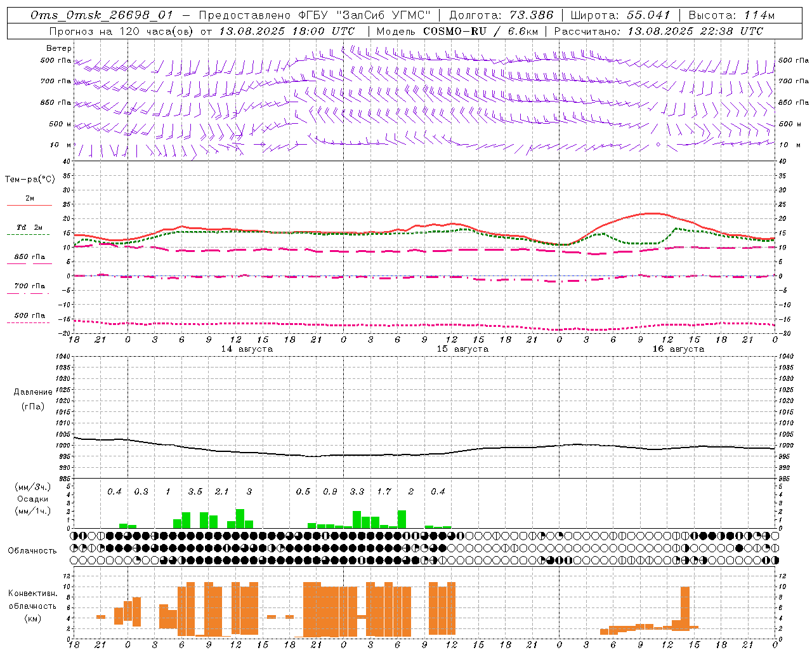Click the 2.1 precipitation value
This screenshot has width=812, height=650.
pos(221,491)
